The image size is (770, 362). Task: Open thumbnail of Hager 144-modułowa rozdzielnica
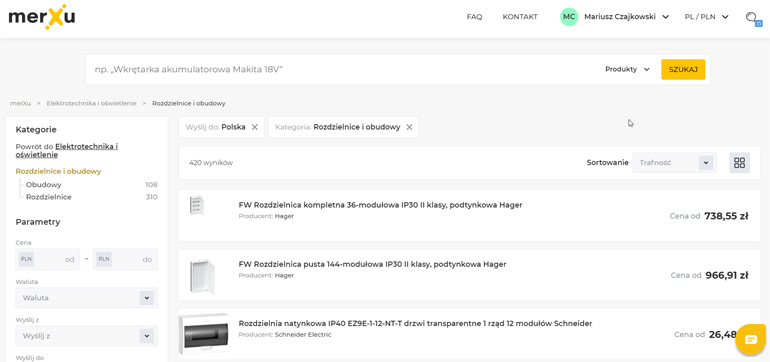coord(202,276)
